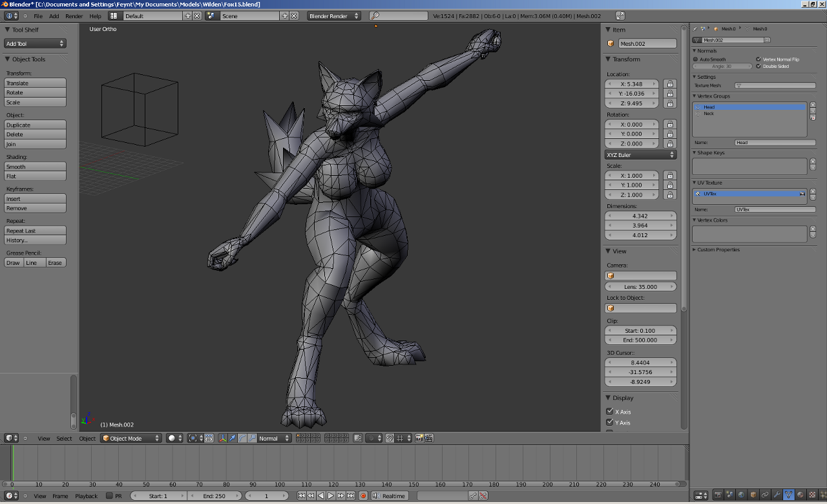Open the Help menu

point(95,16)
